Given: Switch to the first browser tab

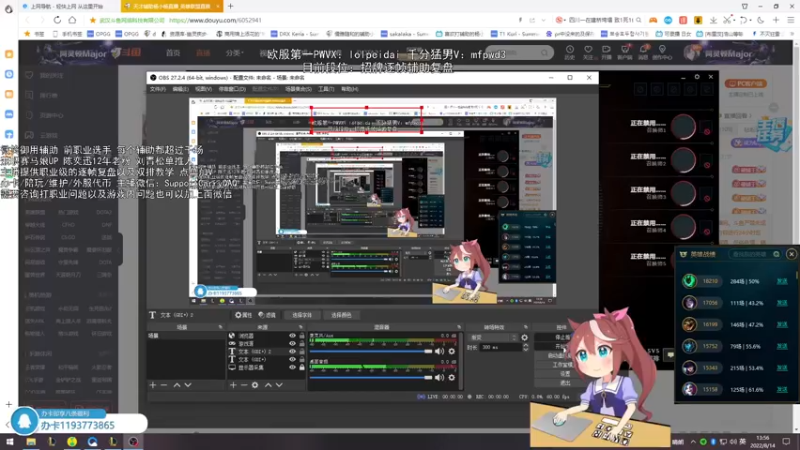Looking at the screenshot, I should tap(67, 6).
